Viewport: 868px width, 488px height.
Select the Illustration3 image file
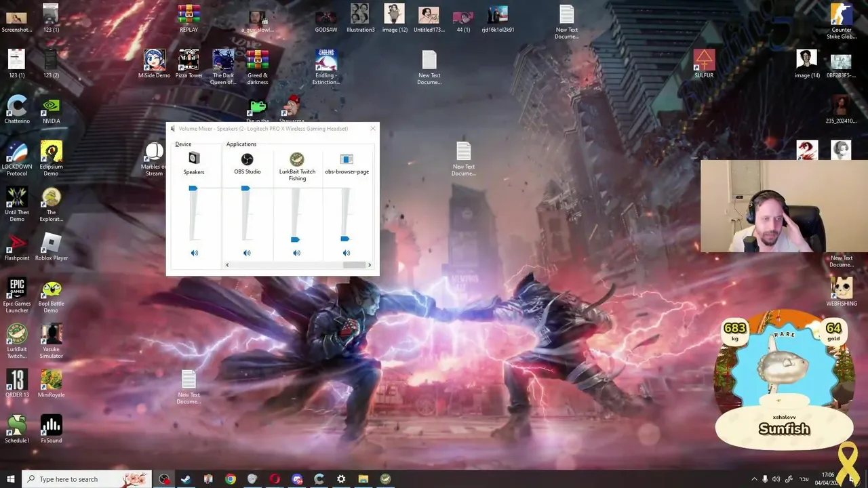click(x=360, y=18)
